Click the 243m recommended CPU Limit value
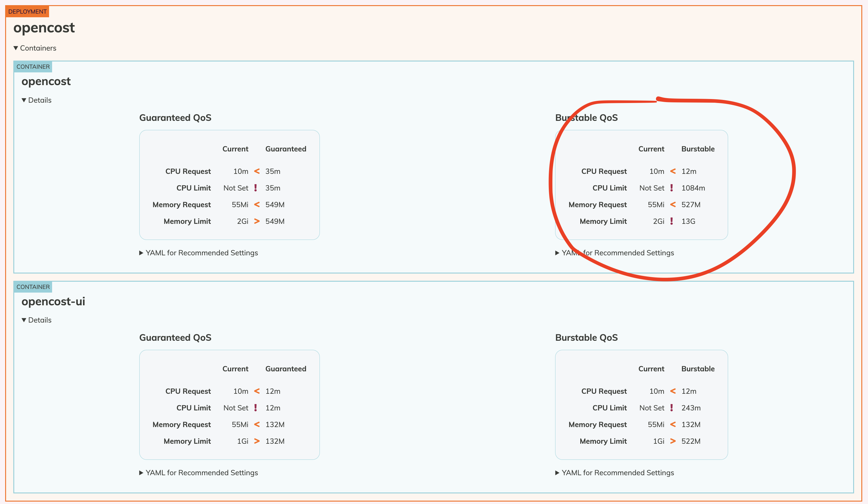Viewport: 868px width, 504px height. (x=691, y=408)
